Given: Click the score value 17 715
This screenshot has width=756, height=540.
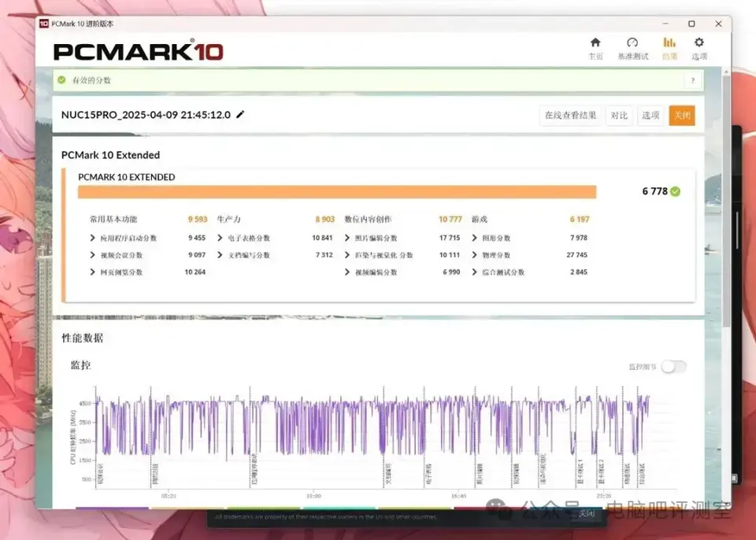Looking at the screenshot, I should [x=450, y=238].
